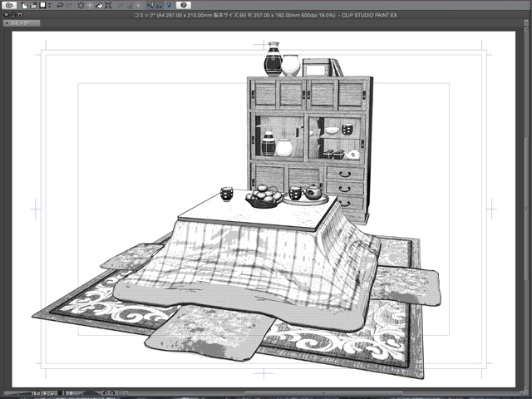Zoom out using the status bar icon

[45, 393]
